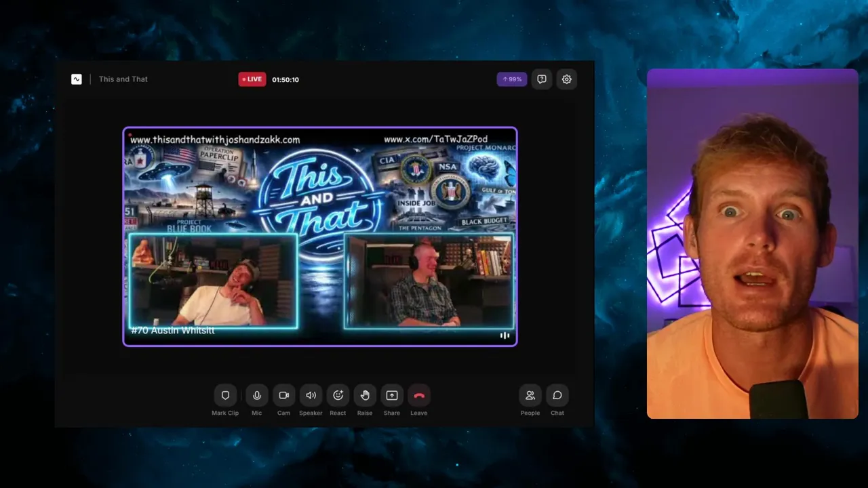The height and width of the screenshot is (488, 868).
Task: Open the React emoji menu
Action: pyautogui.click(x=338, y=395)
